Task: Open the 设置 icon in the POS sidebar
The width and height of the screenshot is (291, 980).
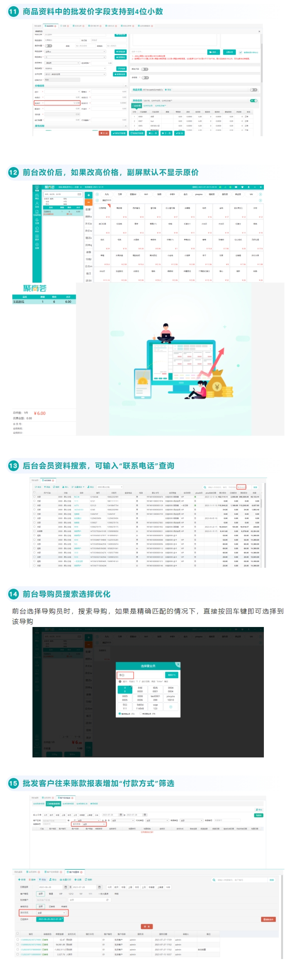Action: [x=37, y=246]
